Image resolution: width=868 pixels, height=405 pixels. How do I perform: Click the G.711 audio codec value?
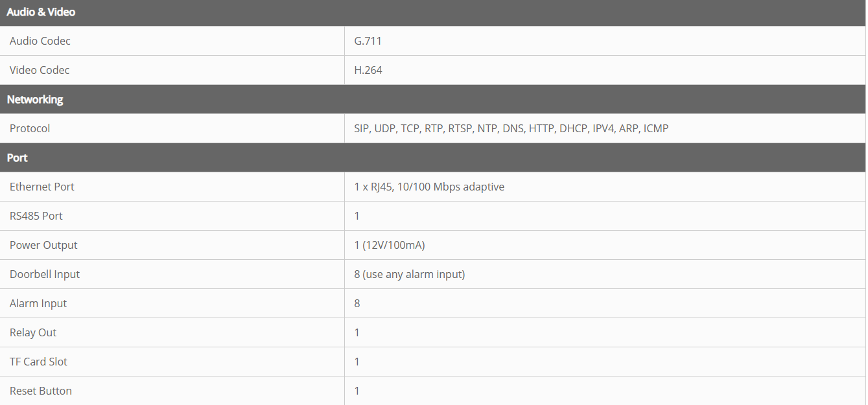tap(368, 41)
